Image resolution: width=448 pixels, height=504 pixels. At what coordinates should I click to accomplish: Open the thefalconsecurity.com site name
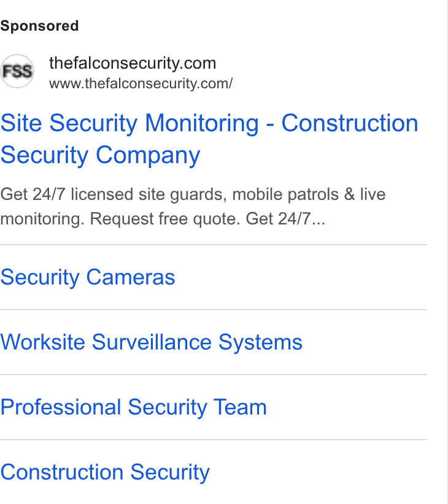[133, 63]
